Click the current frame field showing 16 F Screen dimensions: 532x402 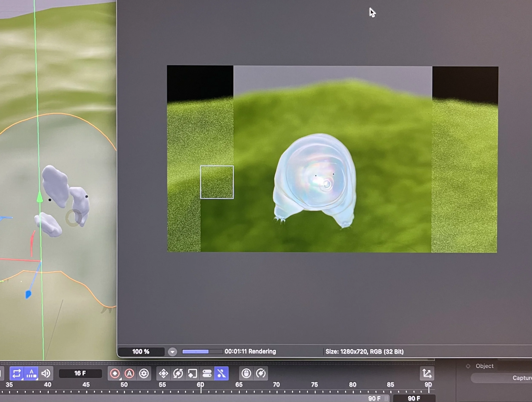[80, 373]
